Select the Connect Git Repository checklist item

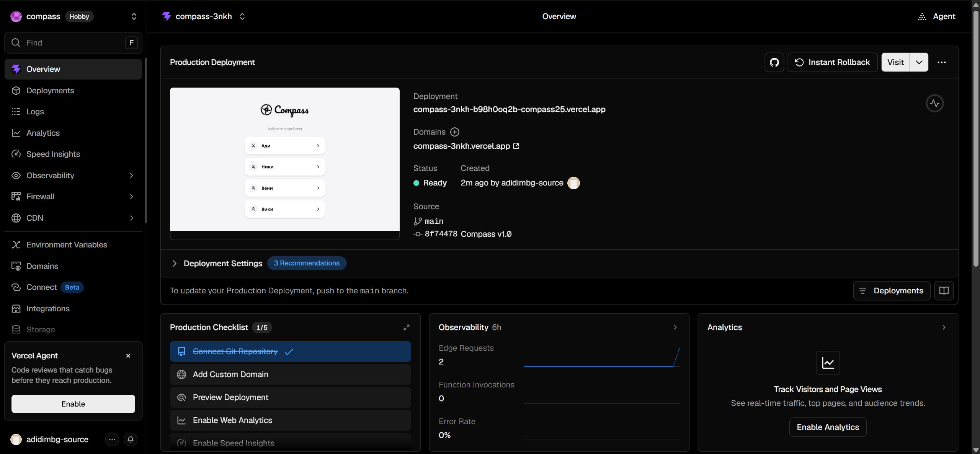290,351
